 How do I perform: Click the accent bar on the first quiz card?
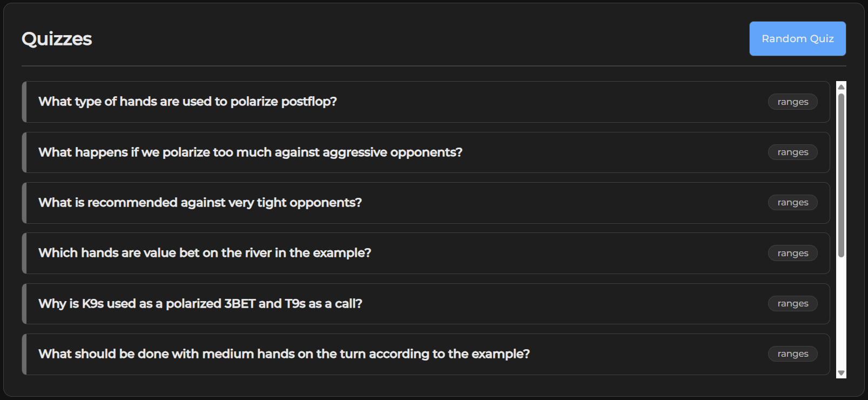(24, 102)
